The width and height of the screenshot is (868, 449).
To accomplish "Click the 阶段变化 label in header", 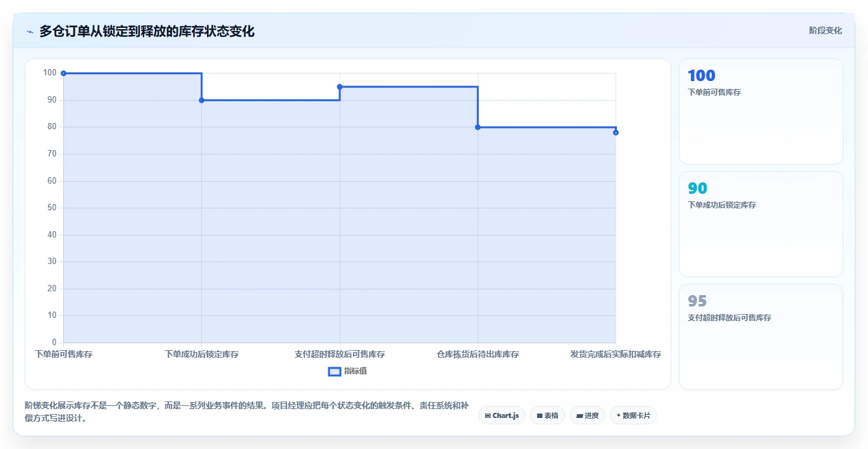I will pos(825,30).
